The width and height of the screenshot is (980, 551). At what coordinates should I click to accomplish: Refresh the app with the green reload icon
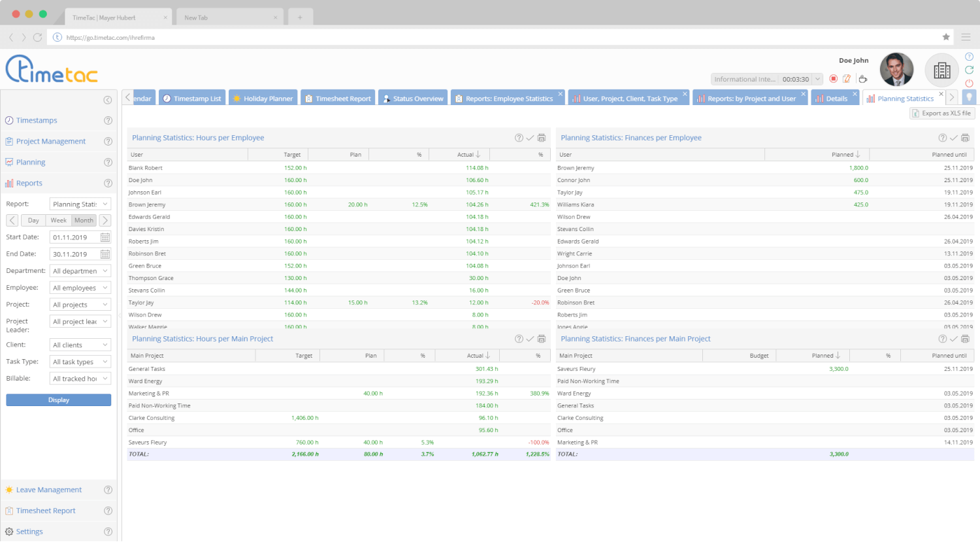point(970,70)
